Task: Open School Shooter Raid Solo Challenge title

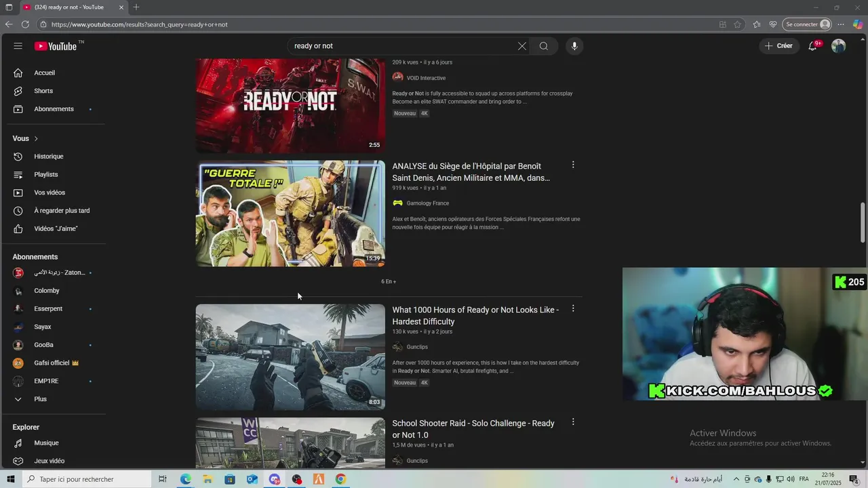Action: coord(473,429)
